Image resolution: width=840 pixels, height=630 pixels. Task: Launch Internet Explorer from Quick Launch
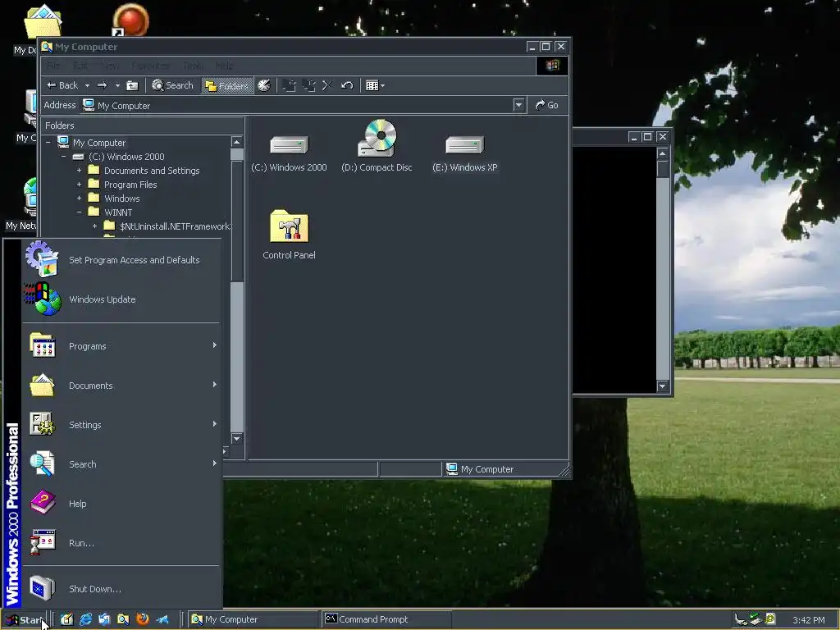(85, 620)
